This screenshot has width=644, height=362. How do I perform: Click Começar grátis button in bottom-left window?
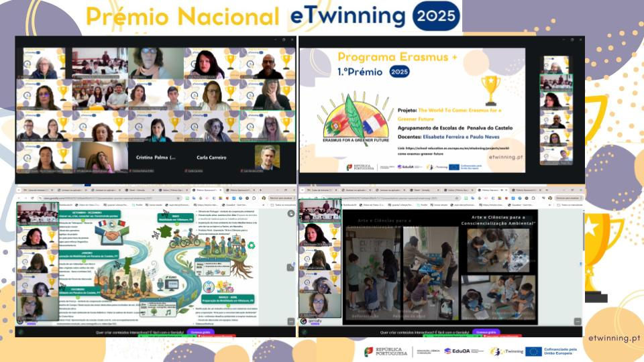[x=201, y=332]
